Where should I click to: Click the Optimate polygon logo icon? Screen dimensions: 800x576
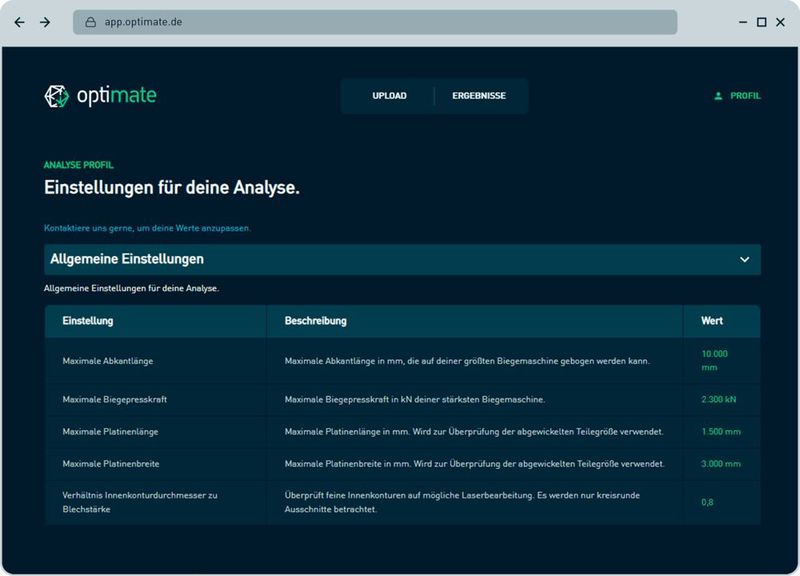[x=55, y=95]
